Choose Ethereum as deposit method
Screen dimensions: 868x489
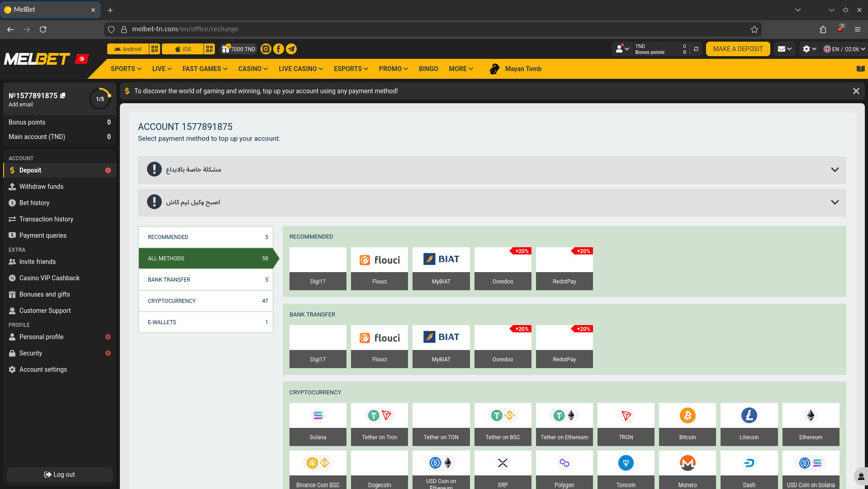pyautogui.click(x=811, y=424)
